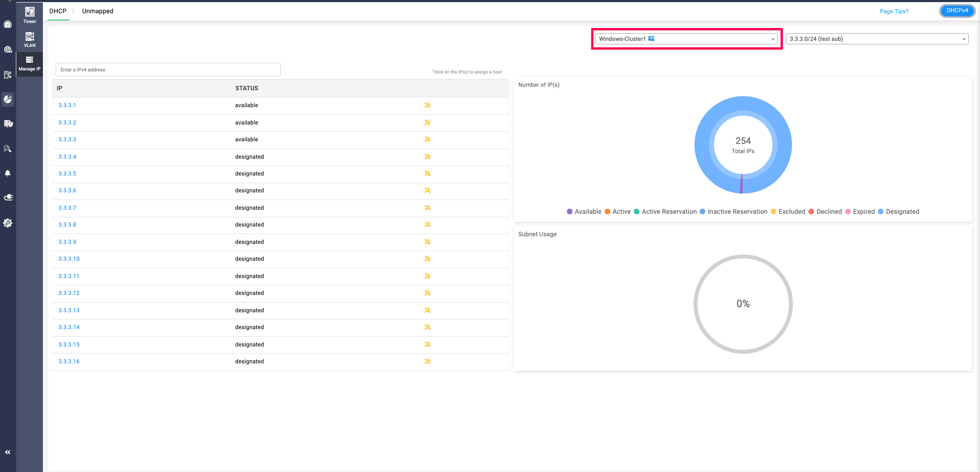Click the IPv4 address search field
This screenshot has width=980, height=472.
168,70
